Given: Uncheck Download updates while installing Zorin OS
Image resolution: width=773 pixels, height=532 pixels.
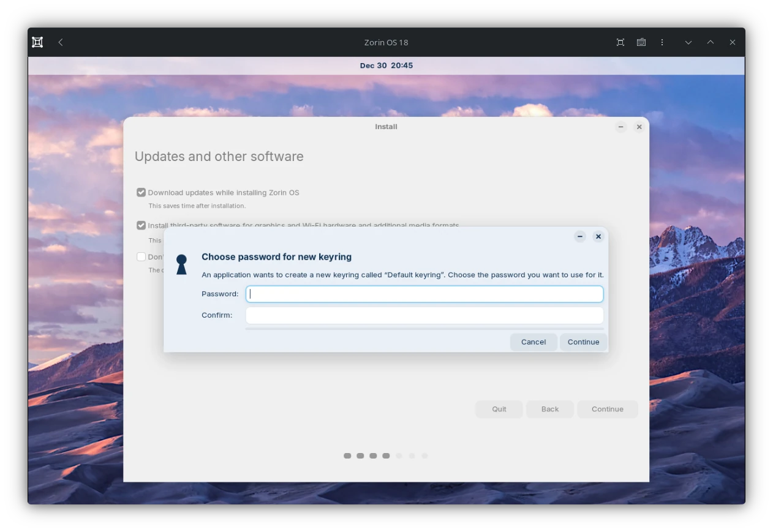Looking at the screenshot, I should [x=141, y=192].
